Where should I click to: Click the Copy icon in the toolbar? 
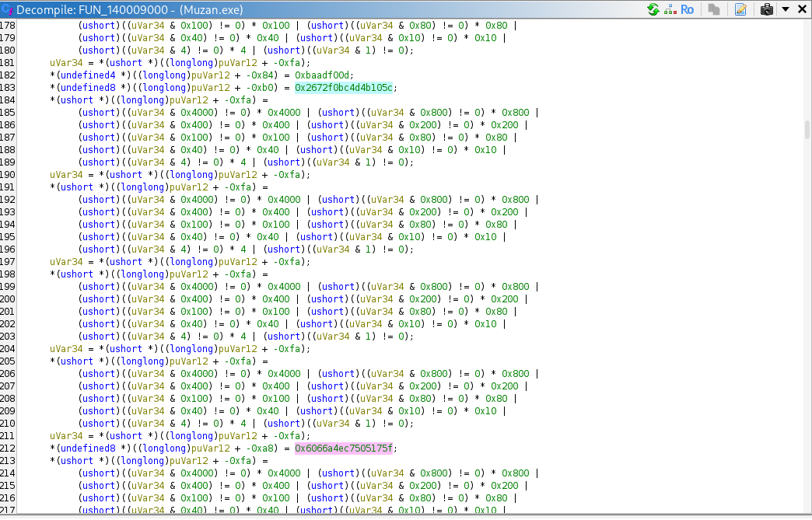click(x=712, y=9)
